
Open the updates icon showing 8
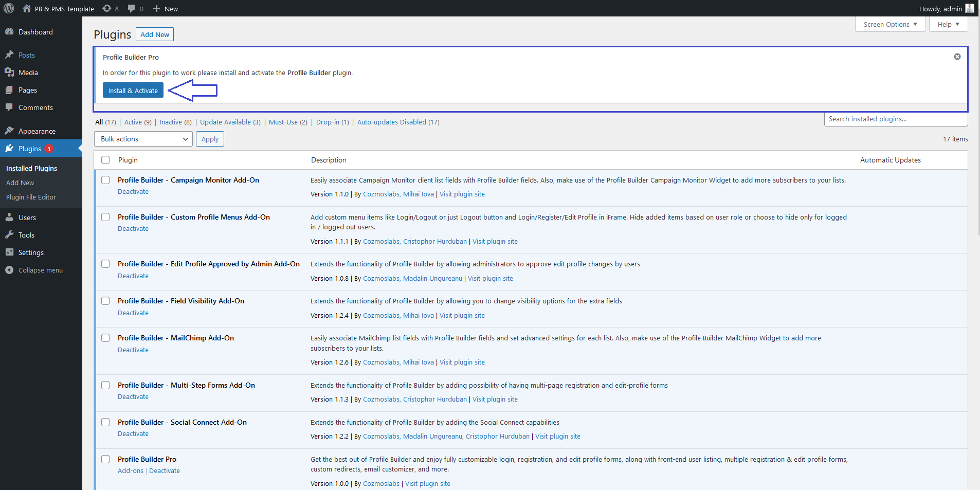click(107, 8)
